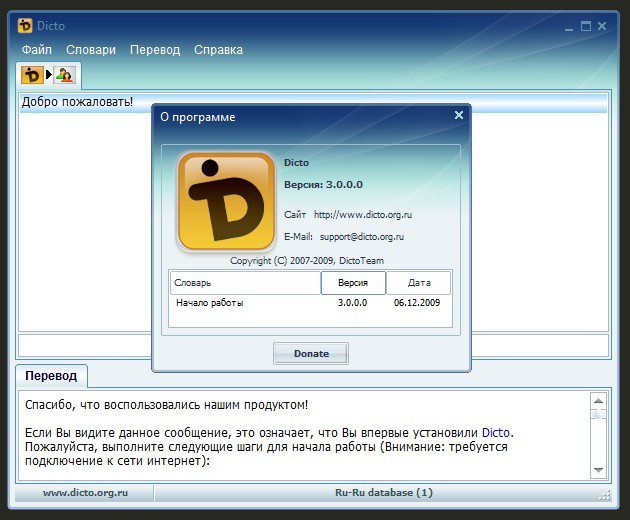Click the 06.12.2009 date cell
Viewport: 630px width, 520px height.
click(417, 303)
